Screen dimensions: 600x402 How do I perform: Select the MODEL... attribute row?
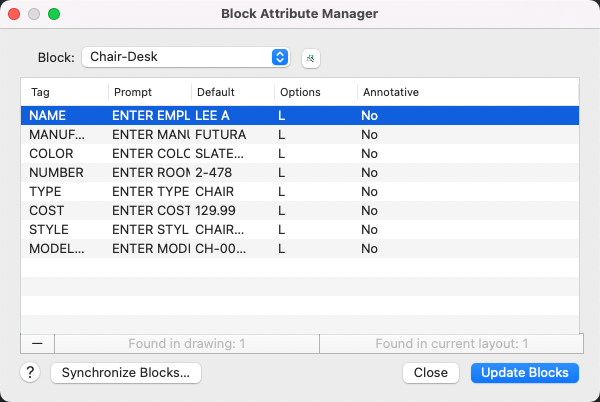[300, 249]
